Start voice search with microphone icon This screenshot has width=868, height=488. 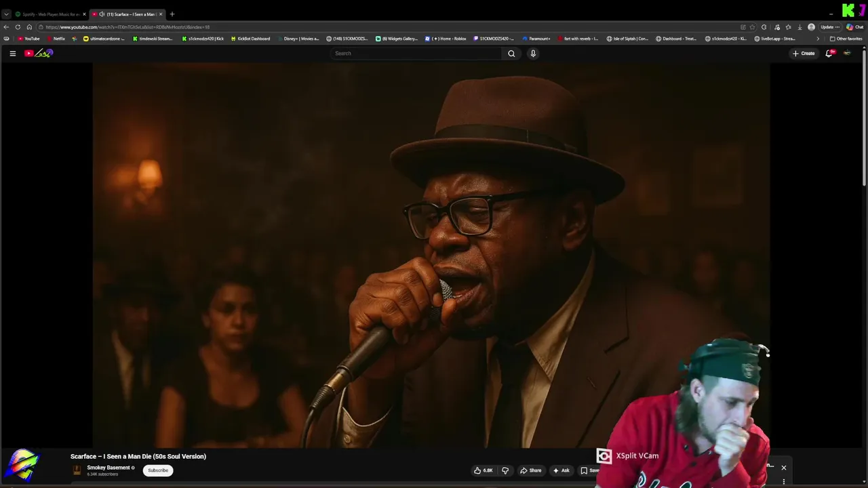533,54
